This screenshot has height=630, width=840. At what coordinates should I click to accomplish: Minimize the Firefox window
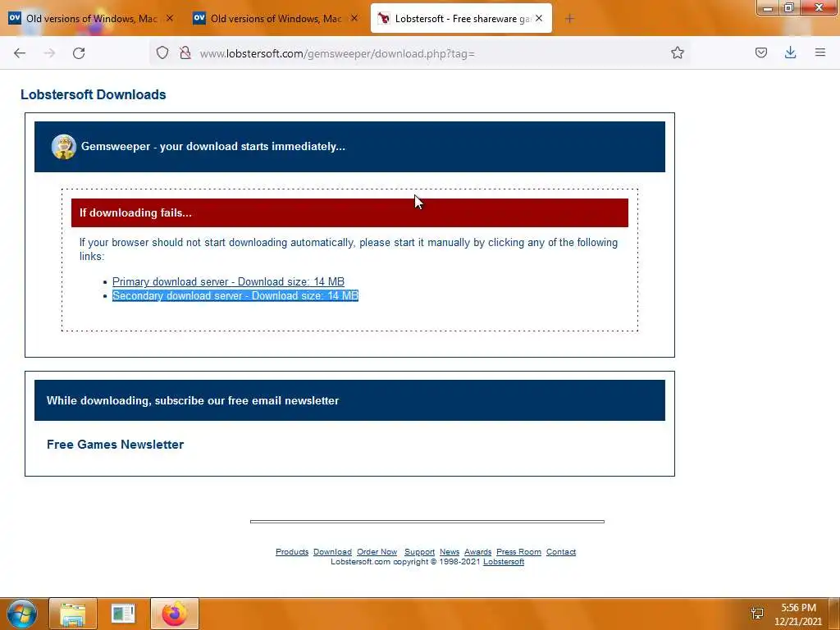[768, 7]
